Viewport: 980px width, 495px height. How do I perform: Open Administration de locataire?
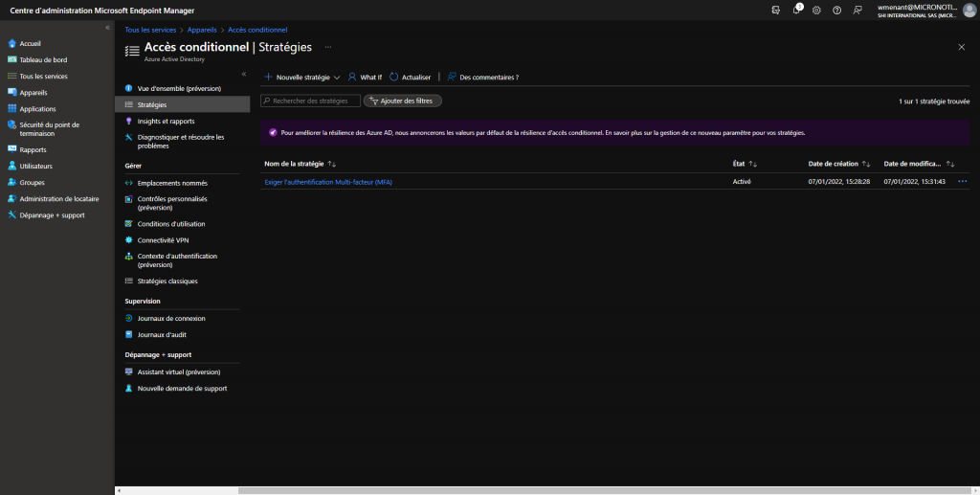tap(58, 199)
